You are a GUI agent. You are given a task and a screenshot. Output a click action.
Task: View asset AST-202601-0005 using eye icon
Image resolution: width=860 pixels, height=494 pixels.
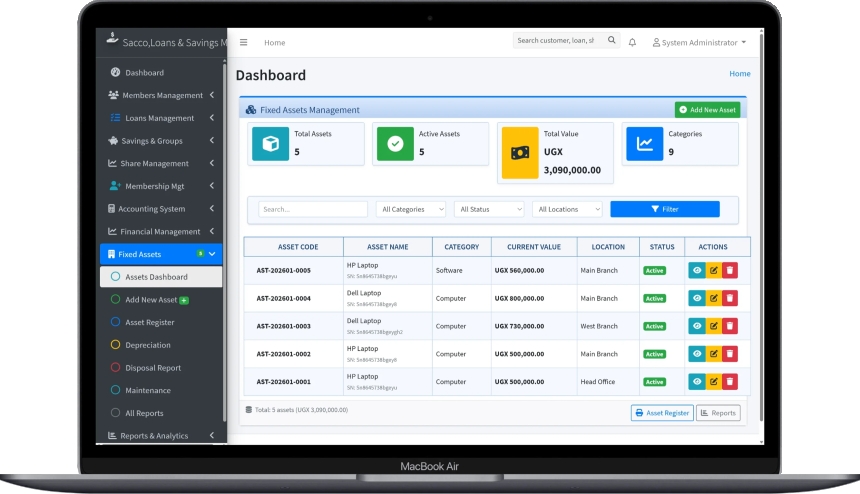click(697, 270)
